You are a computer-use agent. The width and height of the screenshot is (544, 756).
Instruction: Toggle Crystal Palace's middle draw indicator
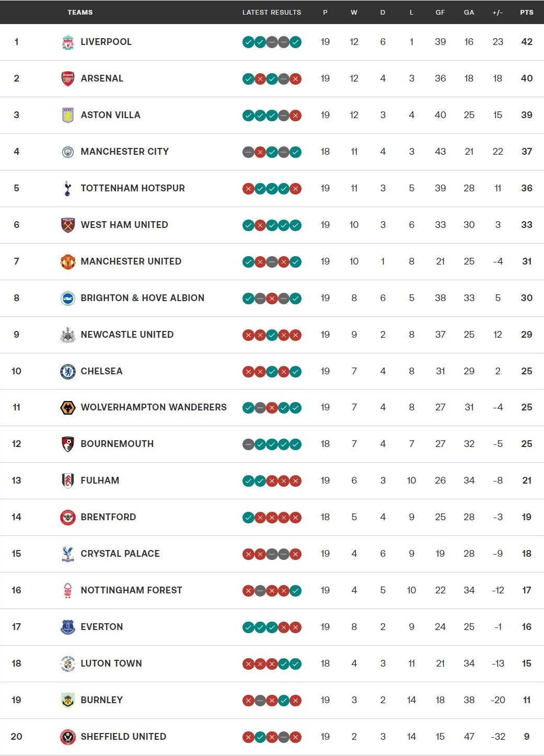tap(271, 553)
